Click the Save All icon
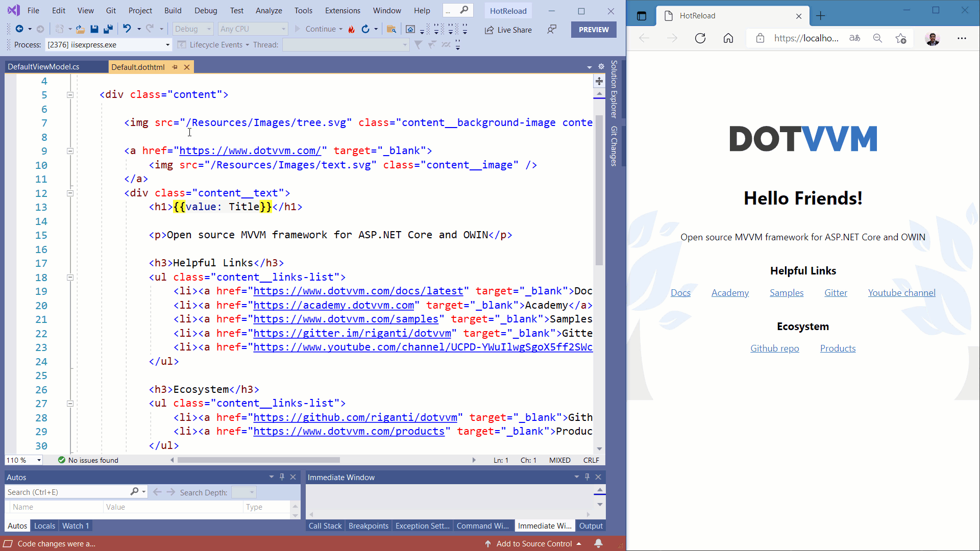The width and height of the screenshot is (980, 551). [x=108, y=30]
